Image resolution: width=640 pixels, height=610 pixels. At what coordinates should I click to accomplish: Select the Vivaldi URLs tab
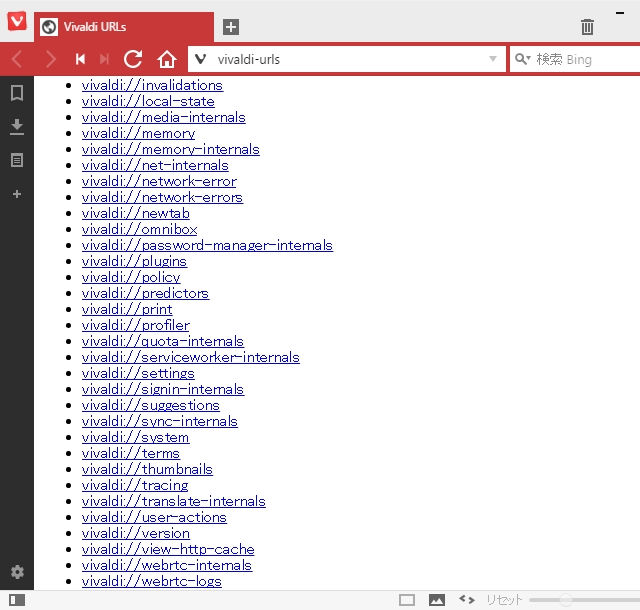pos(124,27)
